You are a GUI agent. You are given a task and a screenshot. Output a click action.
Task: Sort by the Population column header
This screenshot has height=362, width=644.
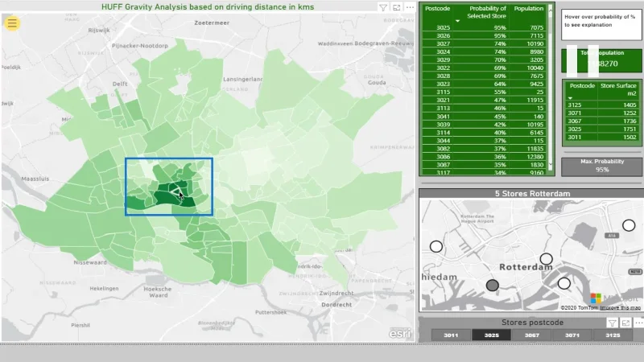(529, 9)
